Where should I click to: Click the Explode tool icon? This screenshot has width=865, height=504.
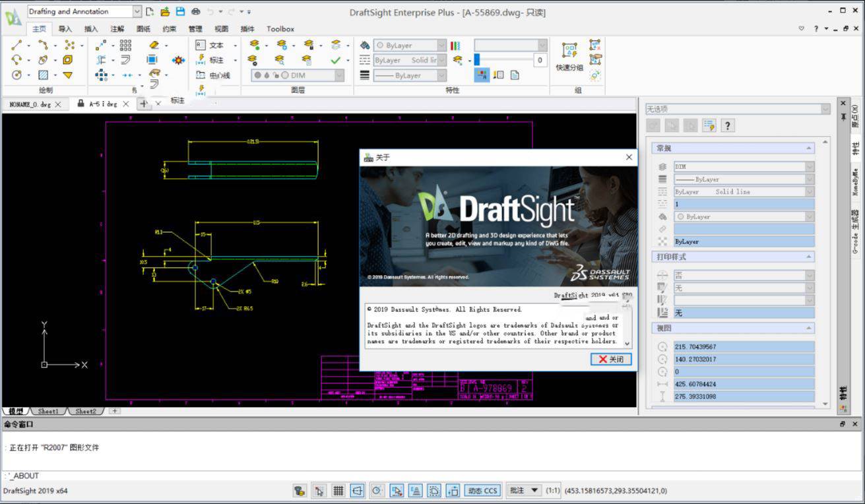(178, 60)
